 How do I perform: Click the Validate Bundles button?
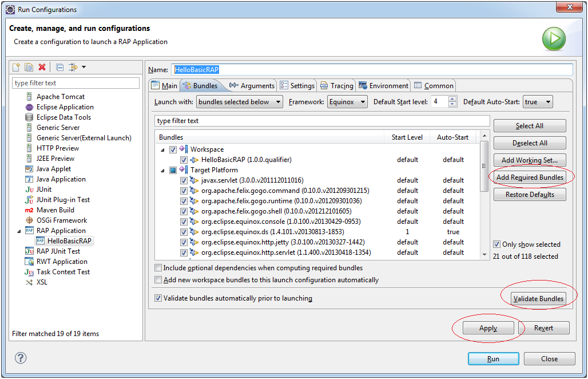[538, 299]
